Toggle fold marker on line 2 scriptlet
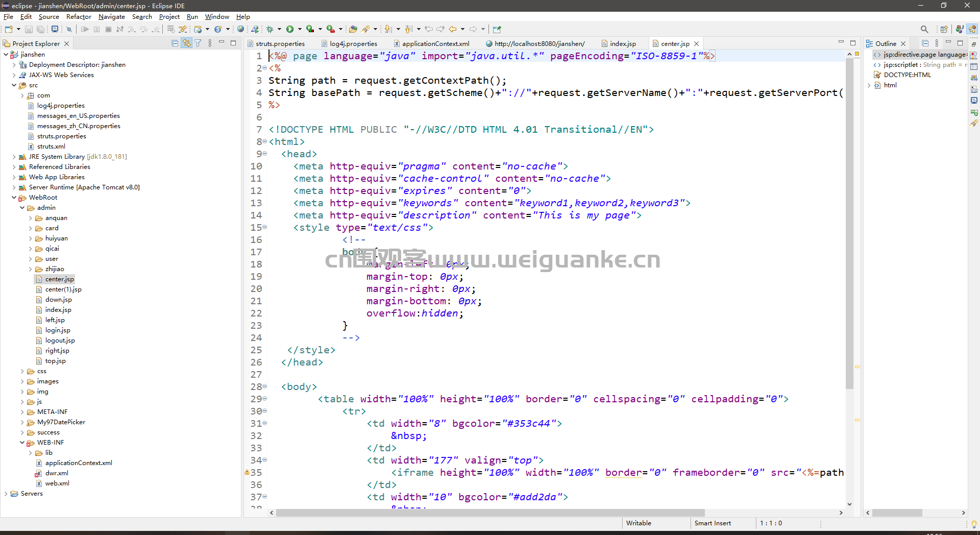Screen dimensions: 980x535 (x=265, y=68)
